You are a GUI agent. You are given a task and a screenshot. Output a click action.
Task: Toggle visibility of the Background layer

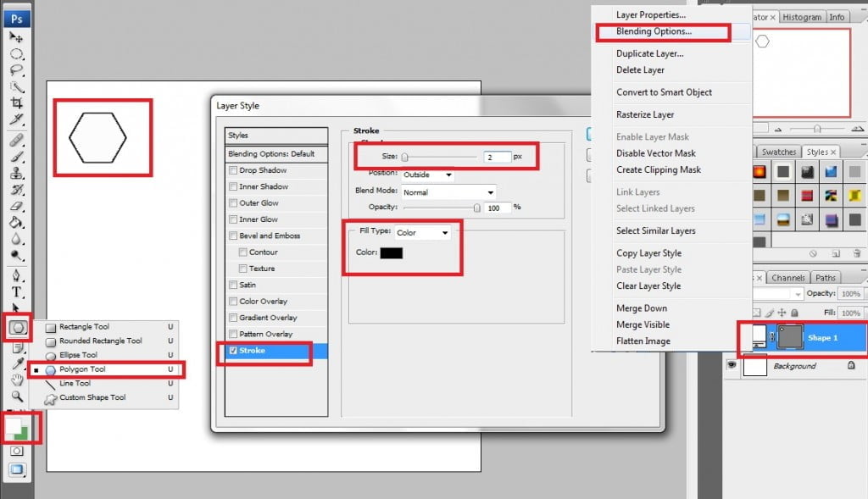pos(731,366)
